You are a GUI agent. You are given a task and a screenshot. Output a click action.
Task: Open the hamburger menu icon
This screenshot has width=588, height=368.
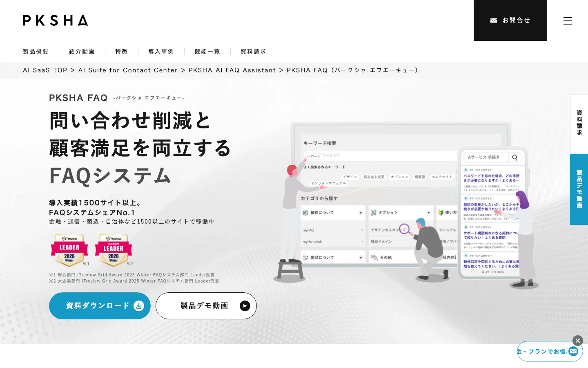click(x=568, y=21)
